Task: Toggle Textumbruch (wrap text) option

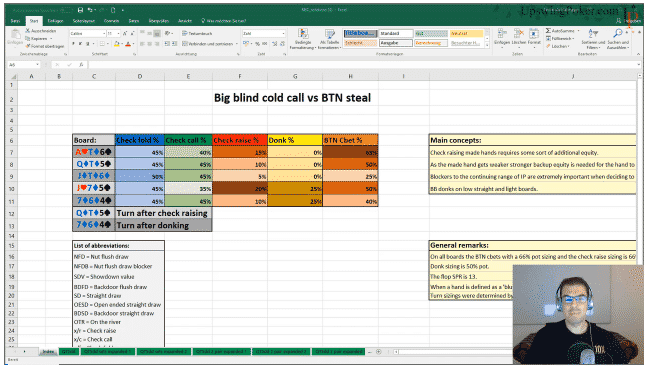Action: point(197,33)
